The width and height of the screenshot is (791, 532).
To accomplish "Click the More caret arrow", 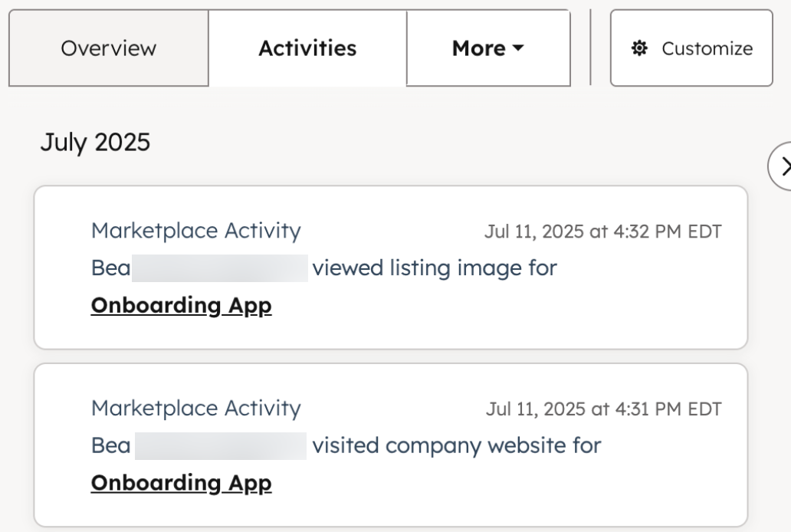I will [x=518, y=48].
